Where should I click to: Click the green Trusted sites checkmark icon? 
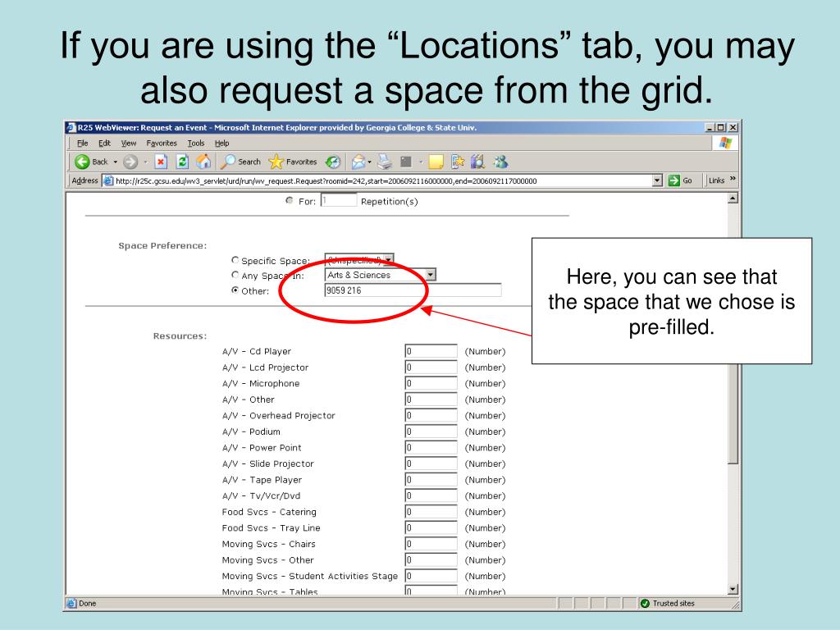coord(645,603)
